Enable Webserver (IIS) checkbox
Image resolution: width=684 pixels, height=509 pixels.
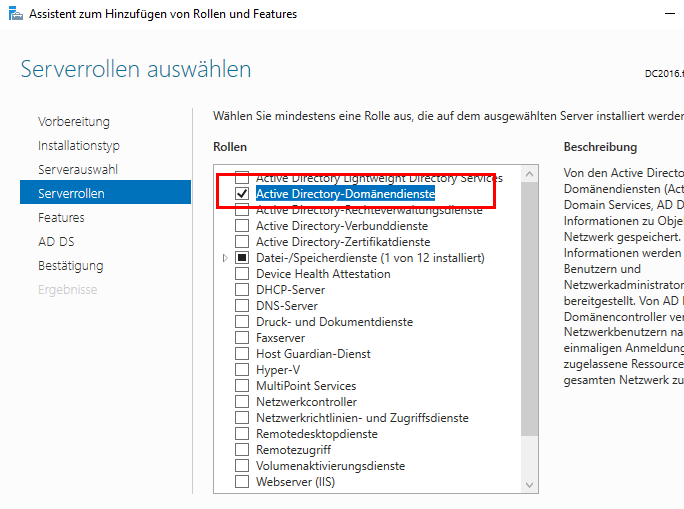[241, 481]
